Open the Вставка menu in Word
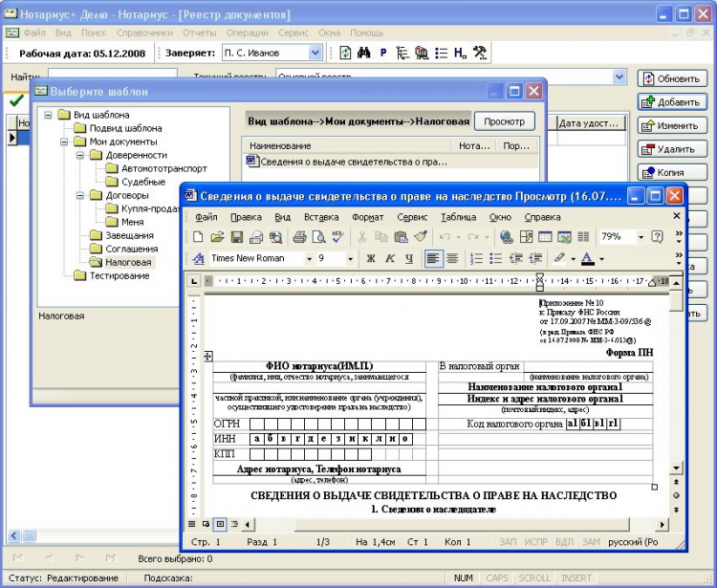The image size is (717, 588). [x=321, y=217]
